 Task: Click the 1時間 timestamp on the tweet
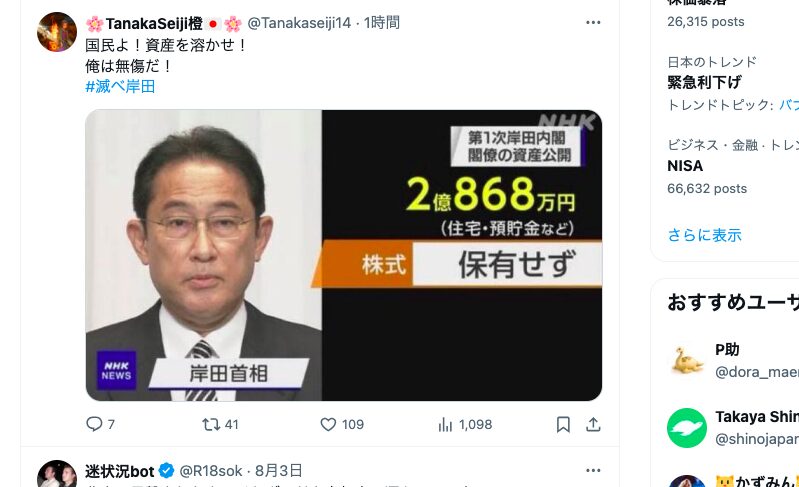tap(382, 23)
